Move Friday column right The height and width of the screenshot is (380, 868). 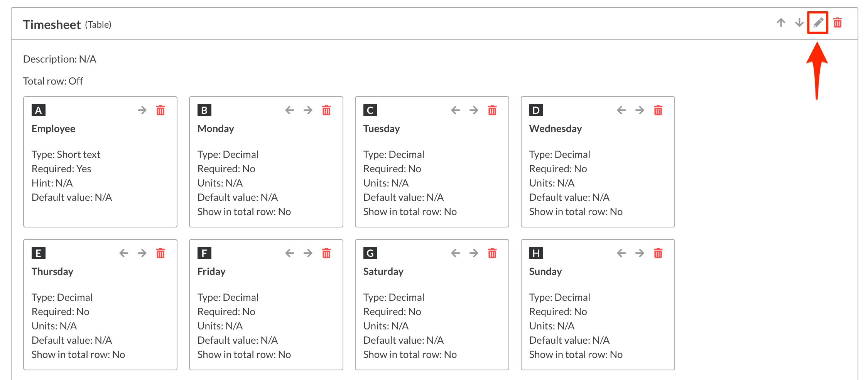[x=308, y=253]
